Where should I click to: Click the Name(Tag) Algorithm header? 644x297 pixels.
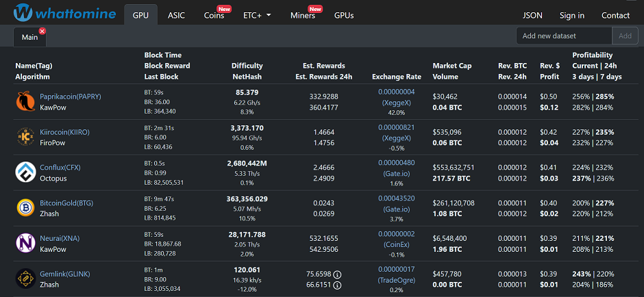click(x=34, y=71)
